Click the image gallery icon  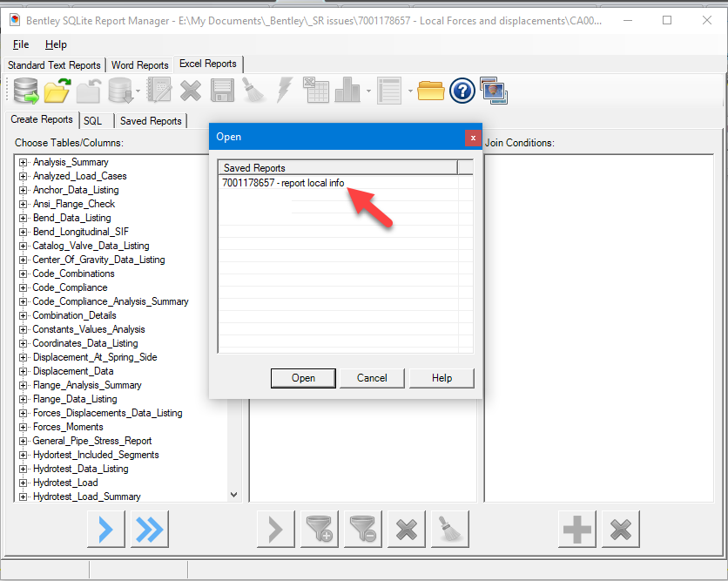494,91
